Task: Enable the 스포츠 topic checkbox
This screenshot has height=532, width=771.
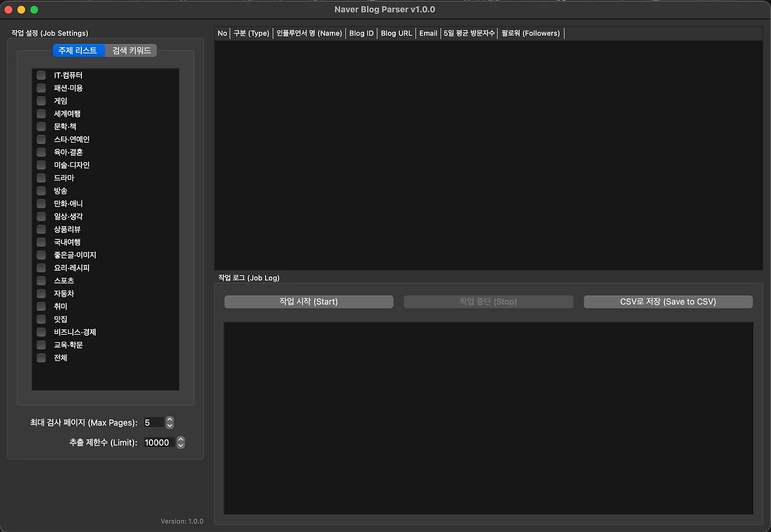Action: (x=40, y=280)
